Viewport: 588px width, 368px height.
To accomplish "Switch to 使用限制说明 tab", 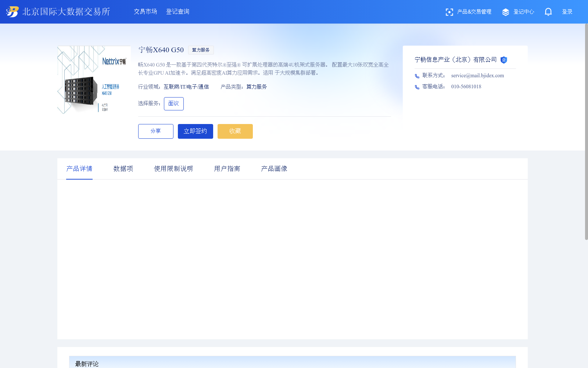I will tap(173, 169).
